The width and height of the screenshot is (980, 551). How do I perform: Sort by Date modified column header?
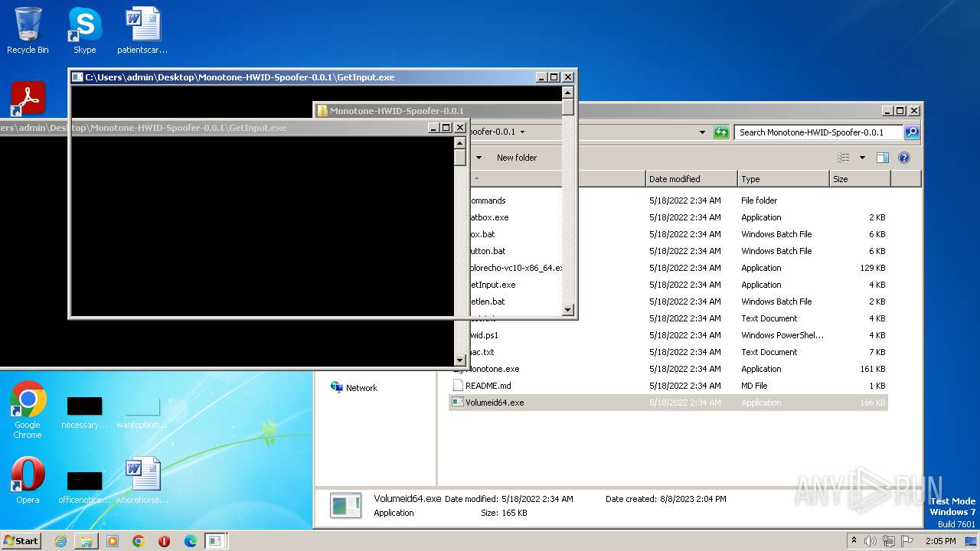click(691, 179)
